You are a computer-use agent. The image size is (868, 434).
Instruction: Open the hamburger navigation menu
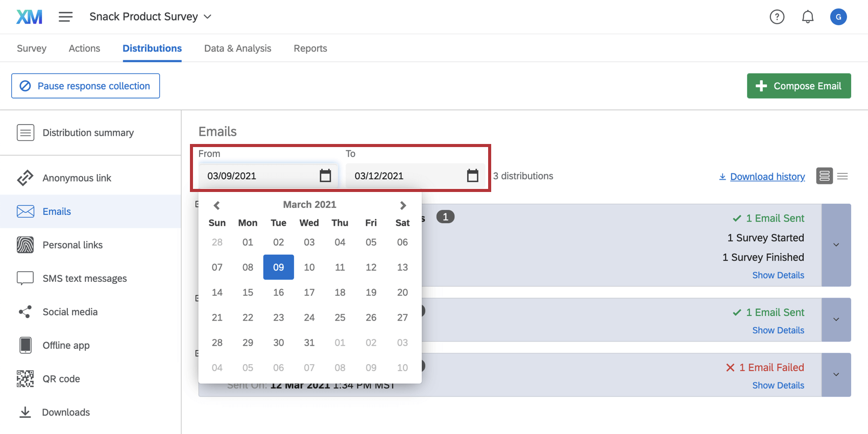[65, 17]
